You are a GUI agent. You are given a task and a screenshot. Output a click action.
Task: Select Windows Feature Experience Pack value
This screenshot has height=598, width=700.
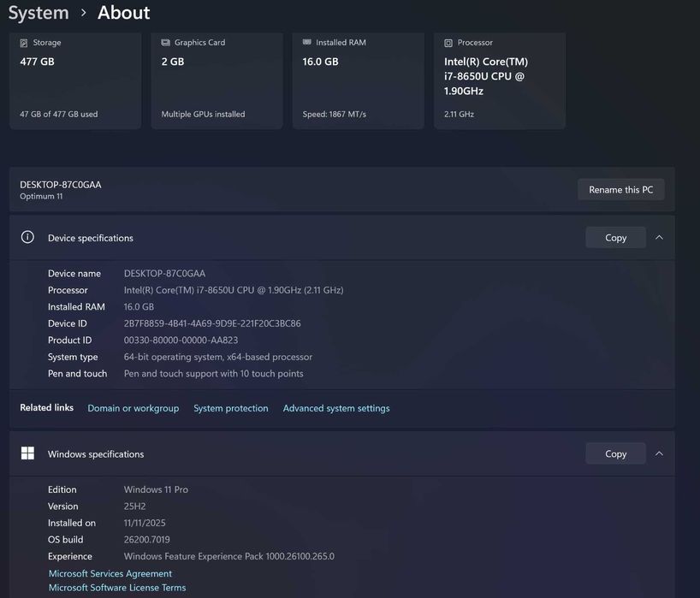(x=229, y=556)
